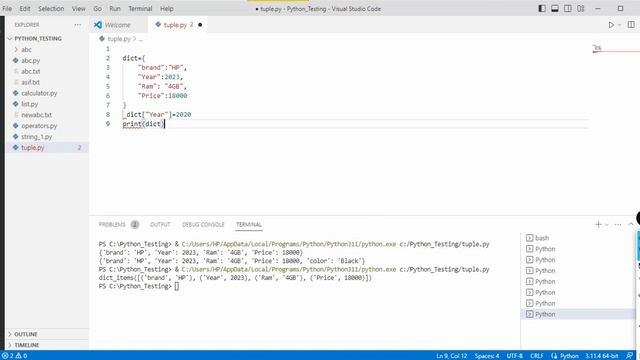Run Python file with play button
Image resolution: width=640 pixels, height=360 pixels.
pos(611,25)
